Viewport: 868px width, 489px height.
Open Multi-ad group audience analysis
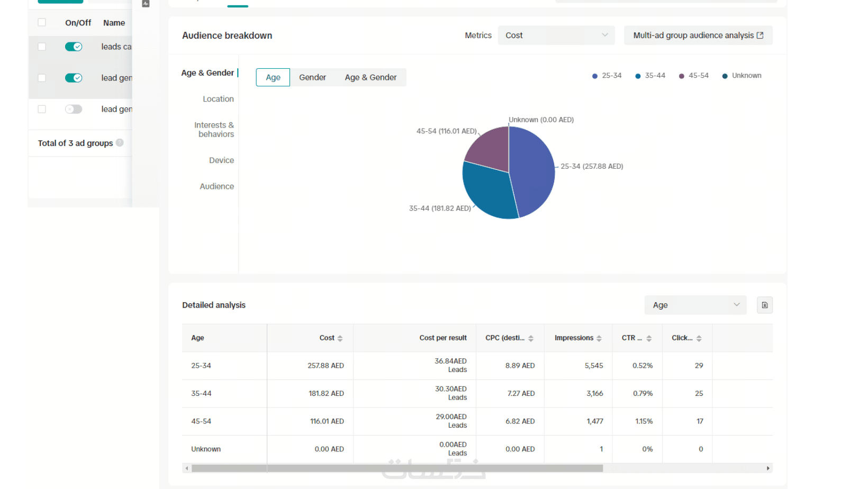(x=698, y=35)
